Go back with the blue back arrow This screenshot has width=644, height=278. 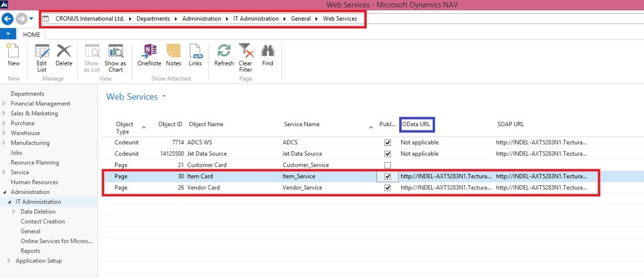pos(8,19)
